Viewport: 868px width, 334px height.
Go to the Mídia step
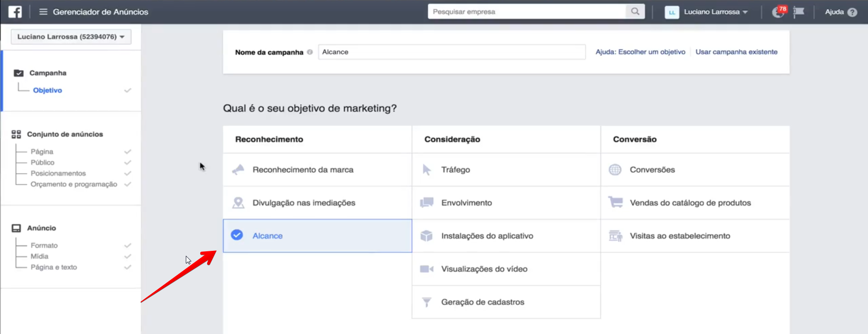[x=39, y=256]
